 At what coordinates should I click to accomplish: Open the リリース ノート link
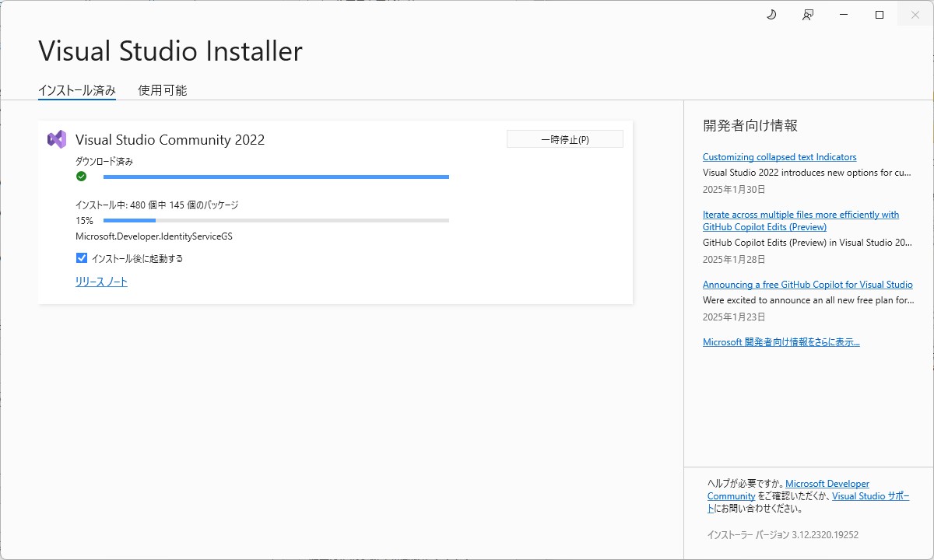pos(101,282)
